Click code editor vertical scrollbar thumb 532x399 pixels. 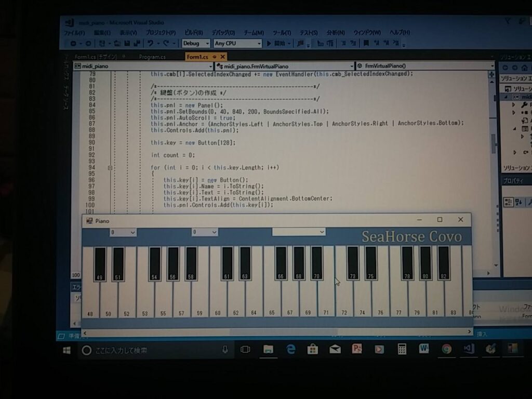point(494,143)
